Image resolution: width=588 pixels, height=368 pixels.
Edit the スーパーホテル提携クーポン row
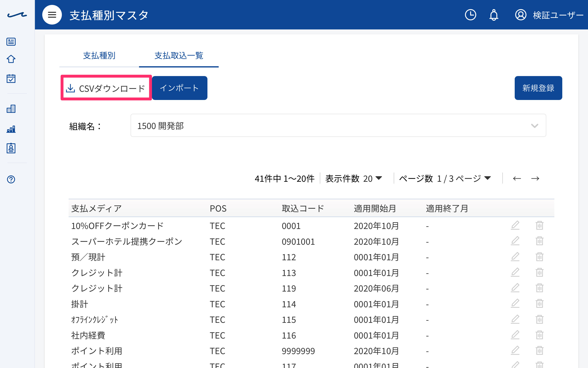coord(515,241)
